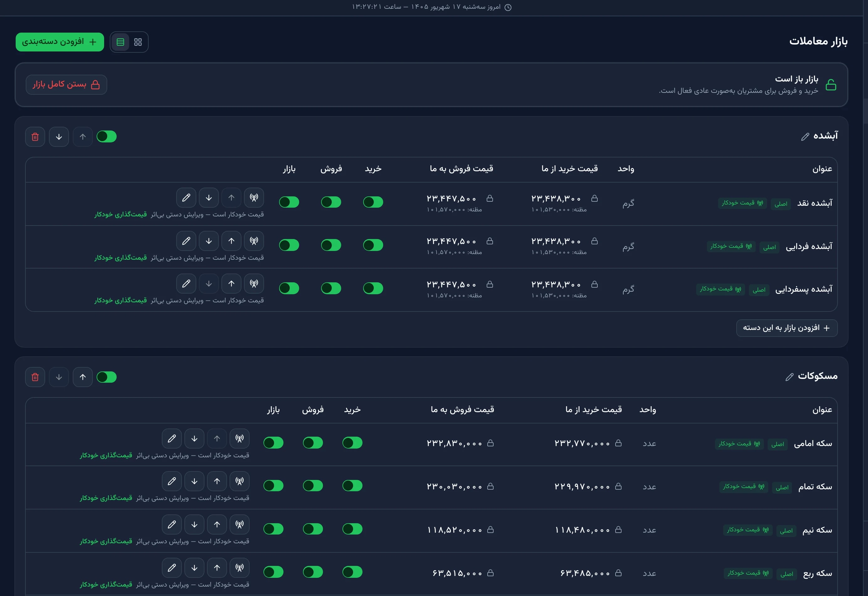Click قیمت خودکار badge of آبشده فردایی

pos(731,247)
